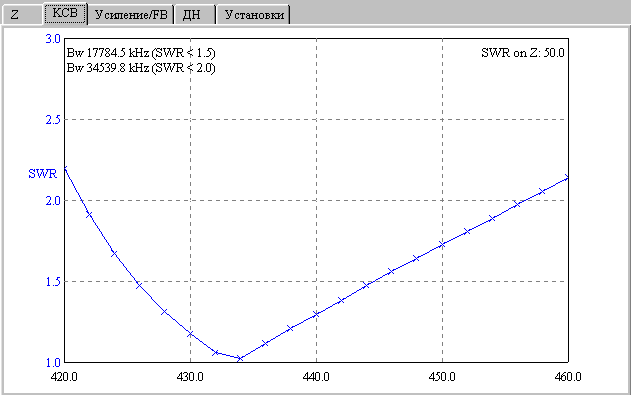Select the КСВ tab
Viewport: 631px width, 395px height.
(x=65, y=14)
